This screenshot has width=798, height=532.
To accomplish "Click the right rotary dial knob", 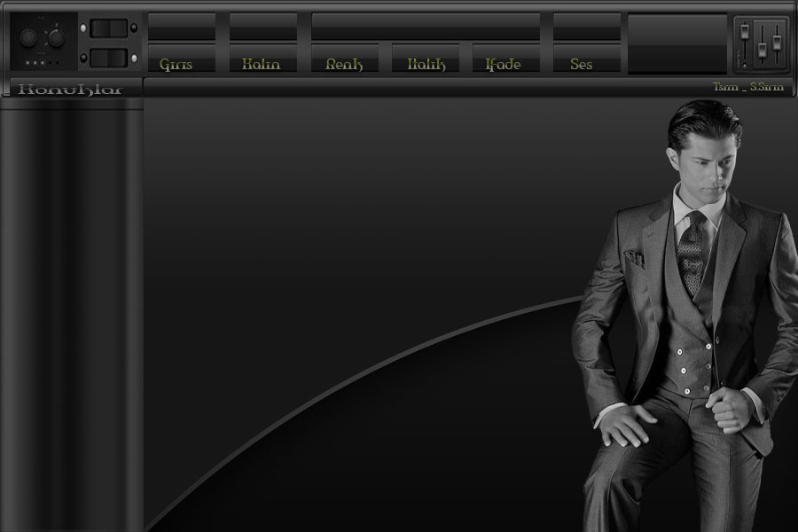I will [x=57, y=37].
